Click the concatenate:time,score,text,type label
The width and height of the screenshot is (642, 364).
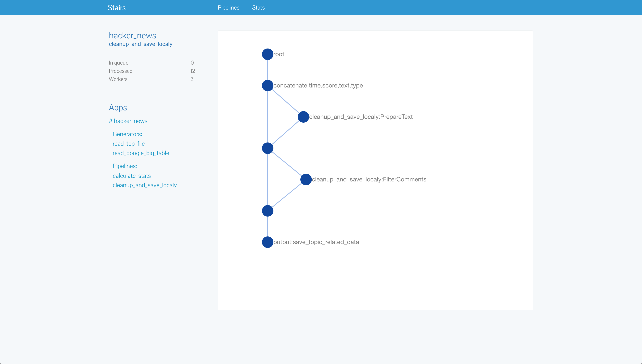click(x=318, y=86)
